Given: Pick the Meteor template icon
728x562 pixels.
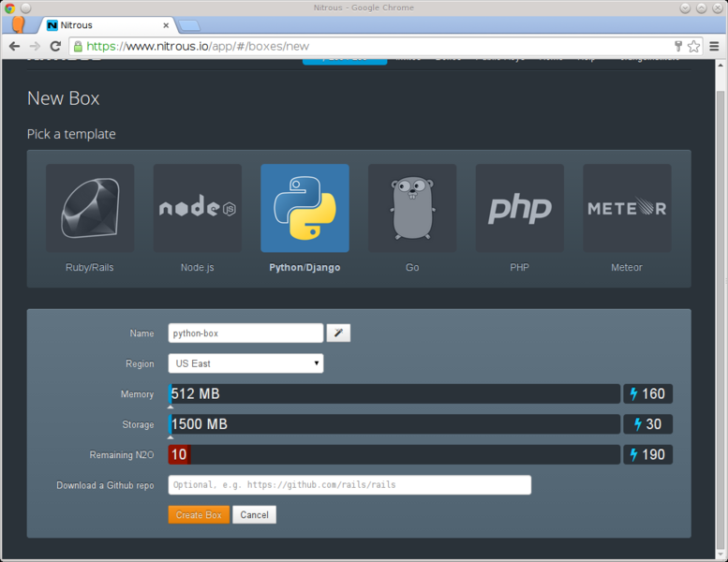Looking at the screenshot, I should [627, 208].
